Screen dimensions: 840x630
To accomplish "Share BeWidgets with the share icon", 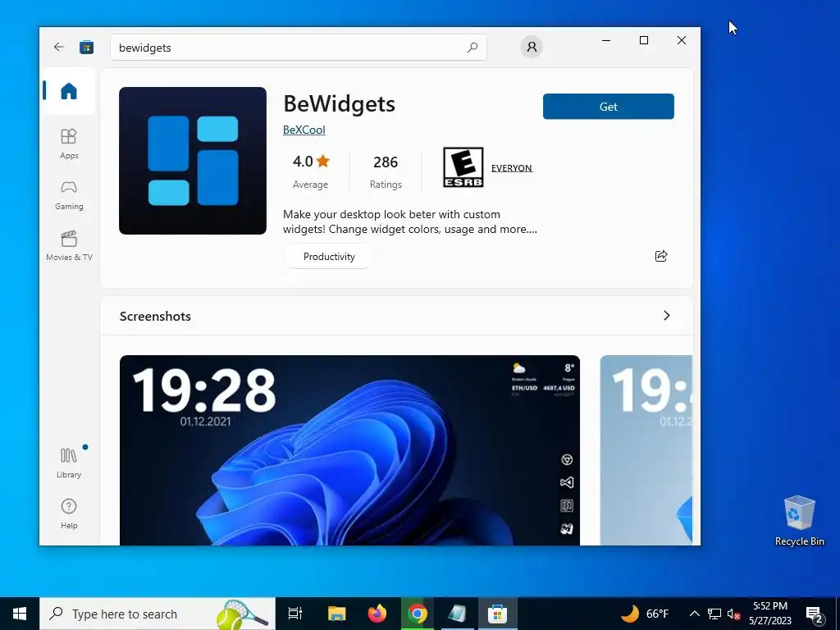I will pos(661,256).
